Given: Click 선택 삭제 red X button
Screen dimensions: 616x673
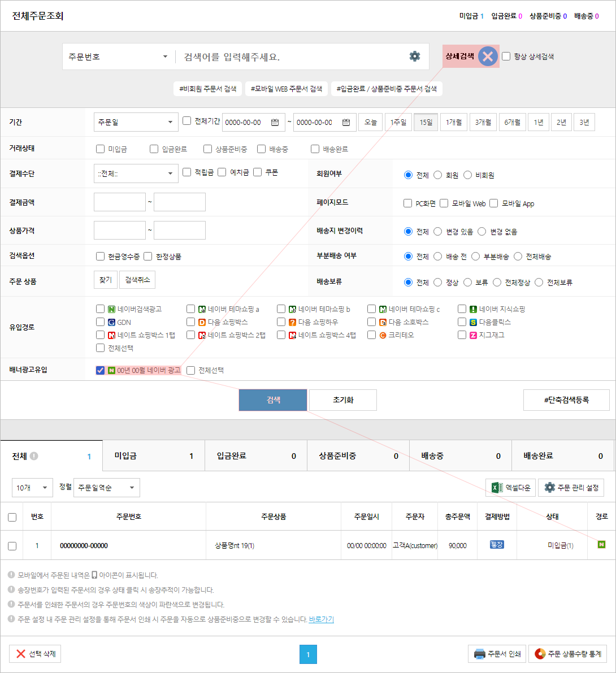Looking at the screenshot, I should pyautogui.click(x=35, y=654).
